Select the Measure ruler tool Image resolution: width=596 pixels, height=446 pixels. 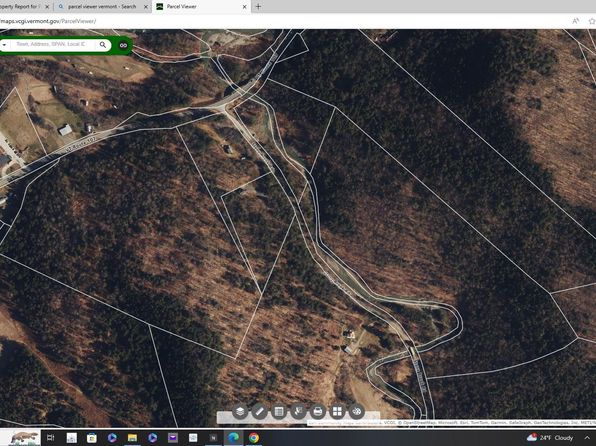pos(260,411)
